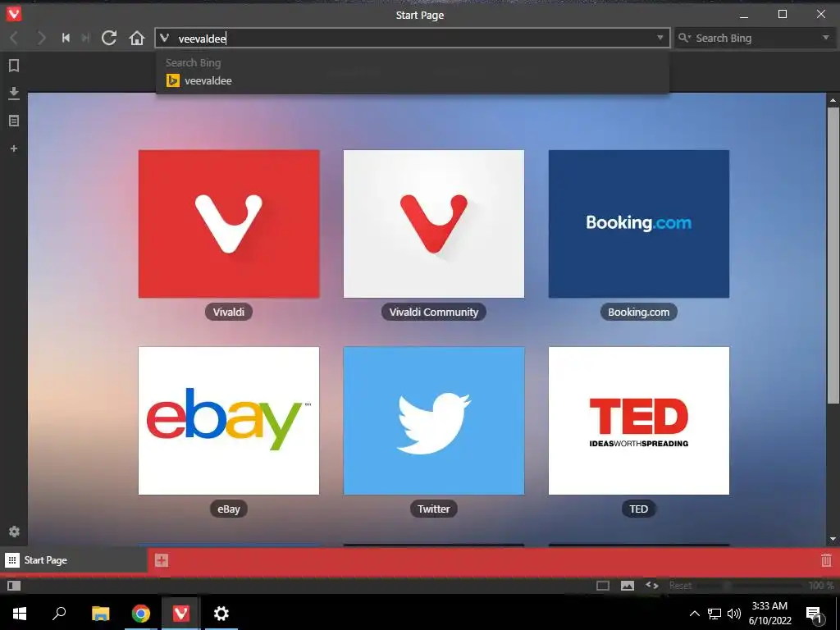Open the Vivaldi menu logo button

pyautogui.click(x=14, y=14)
